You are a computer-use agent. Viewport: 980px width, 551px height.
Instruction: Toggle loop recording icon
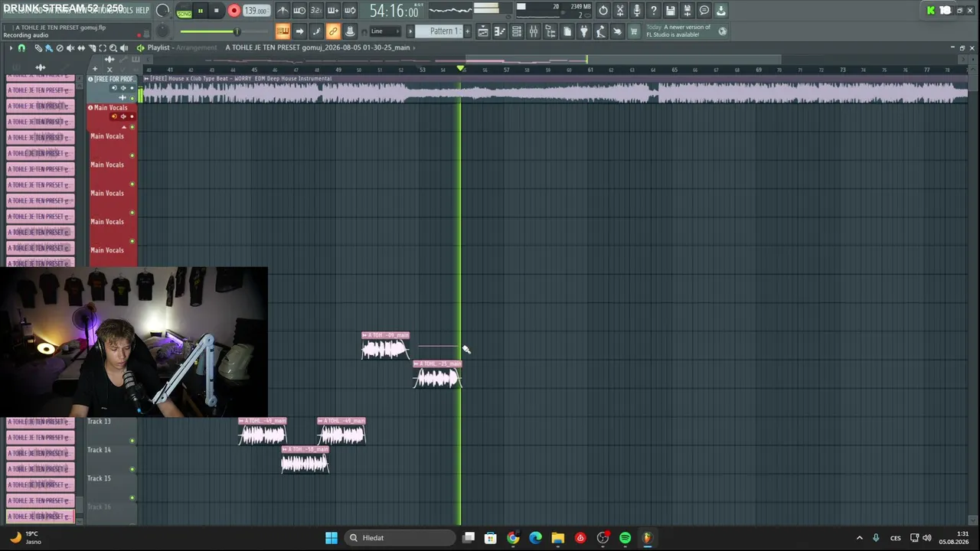pos(350,11)
